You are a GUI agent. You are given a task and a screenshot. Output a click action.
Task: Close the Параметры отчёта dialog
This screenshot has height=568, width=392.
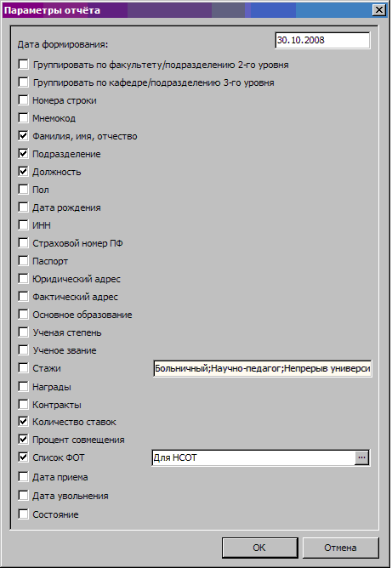coord(379,10)
